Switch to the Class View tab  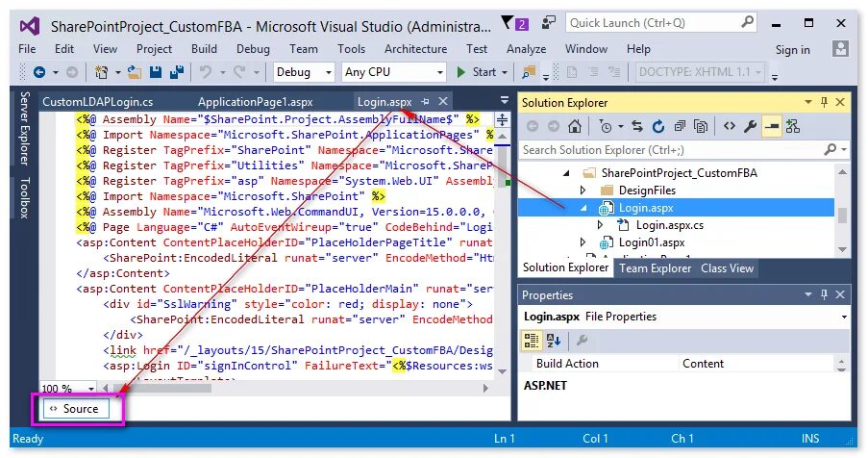727,268
